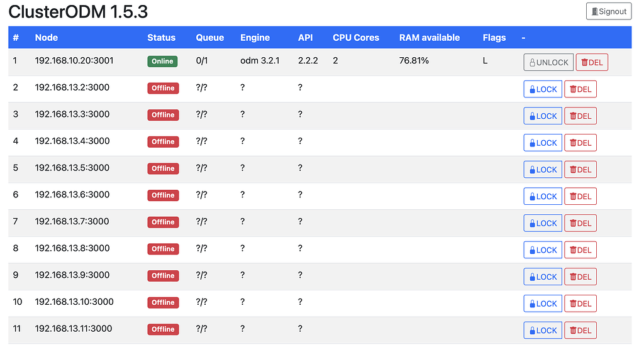Viewport: 644px width, 345px height.
Task: Delete node 192.168.13.2:3000
Action: (x=580, y=89)
